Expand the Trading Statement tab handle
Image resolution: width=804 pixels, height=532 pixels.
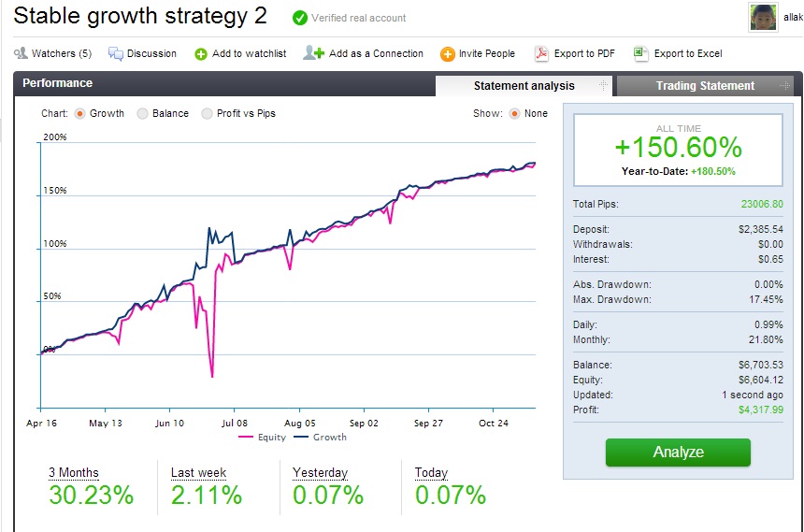[x=783, y=86]
